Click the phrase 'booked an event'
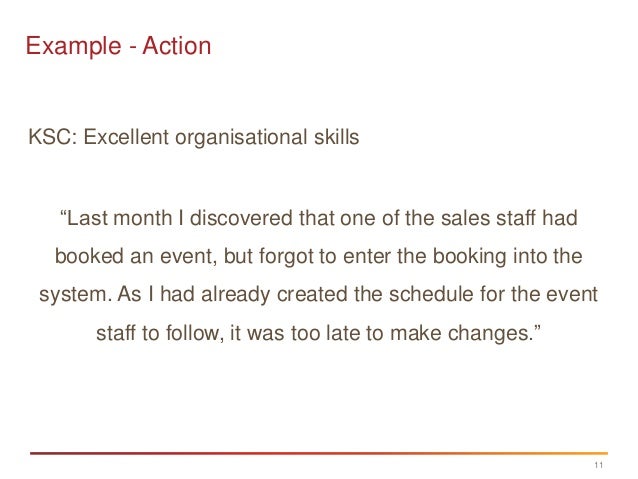 [x=134, y=257]
